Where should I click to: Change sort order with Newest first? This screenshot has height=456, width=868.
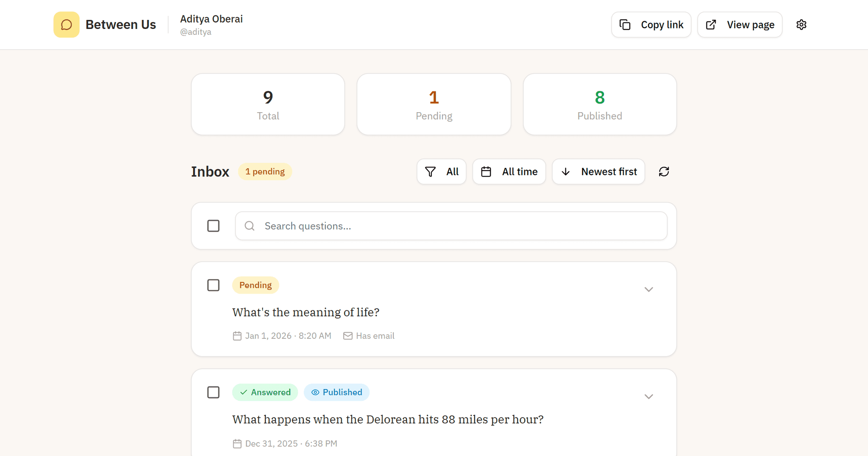point(598,171)
